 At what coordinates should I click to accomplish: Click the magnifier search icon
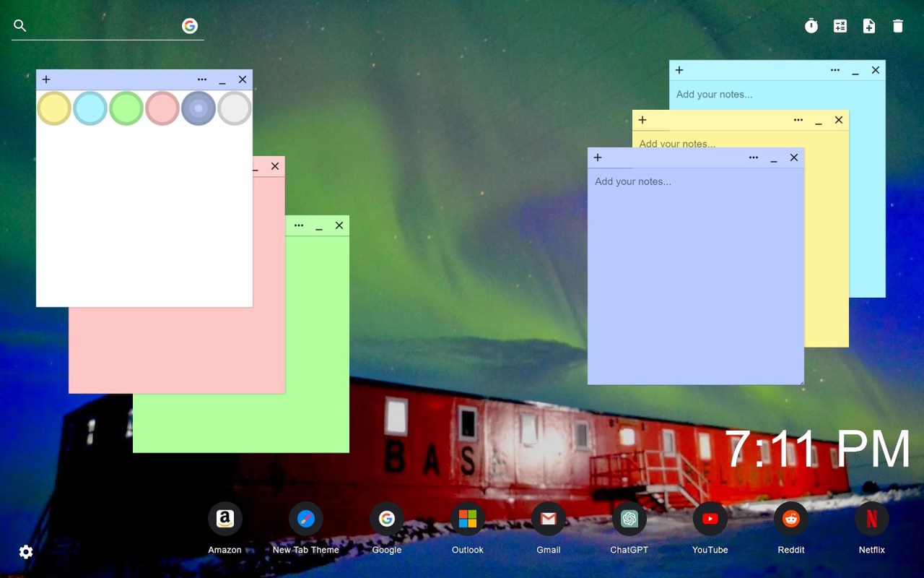tap(20, 26)
